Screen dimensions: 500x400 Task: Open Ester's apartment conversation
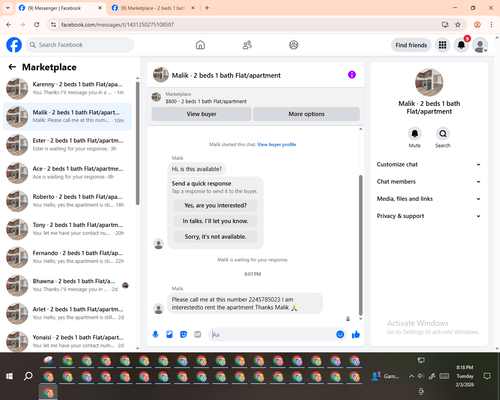pyautogui.click(x=67, y=145)
